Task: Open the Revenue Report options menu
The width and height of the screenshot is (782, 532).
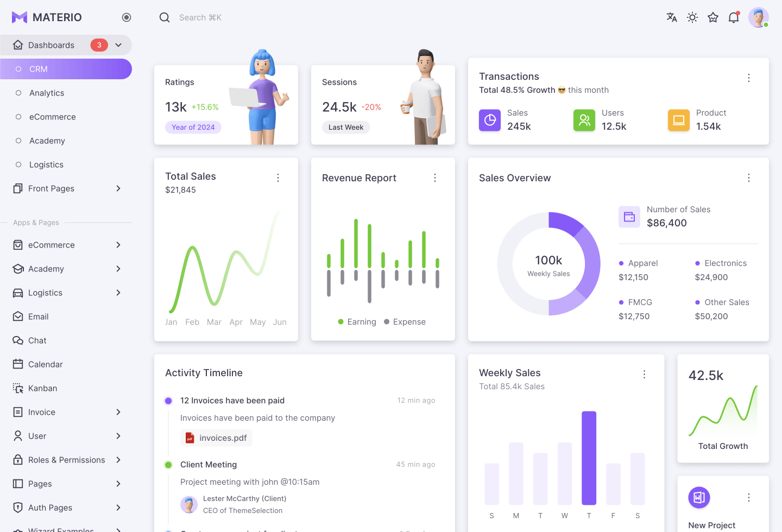Action: click(x=435, y=178)
